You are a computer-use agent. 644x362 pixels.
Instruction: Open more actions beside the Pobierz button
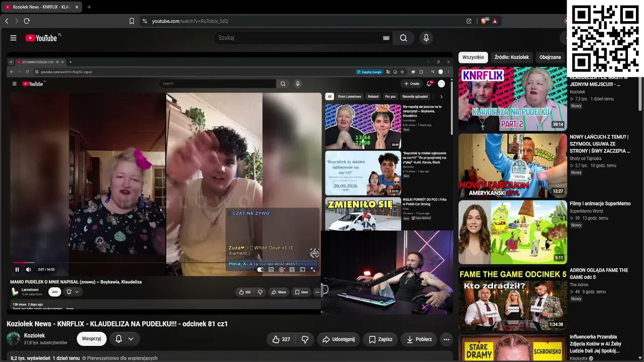click(x=446, y=339)
